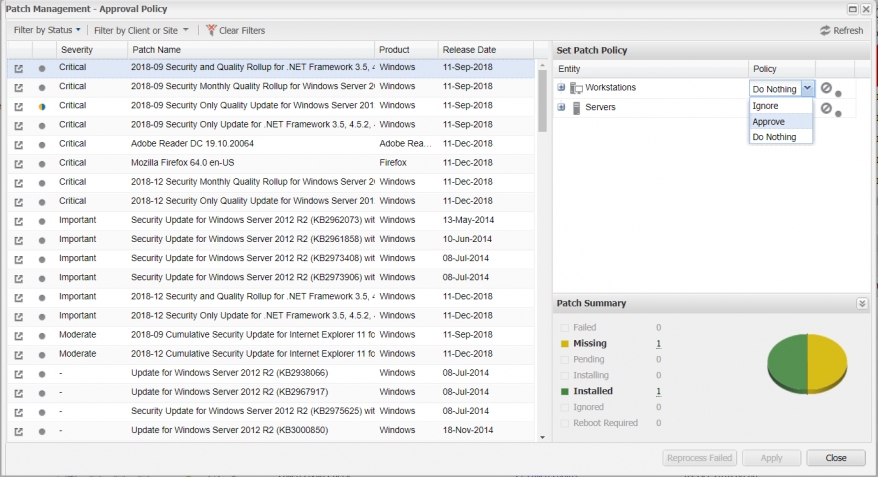The width and height of the screenshot is (878, 477).
Task: Click the scroll up arrow of patch list
Action: (542, 66)
